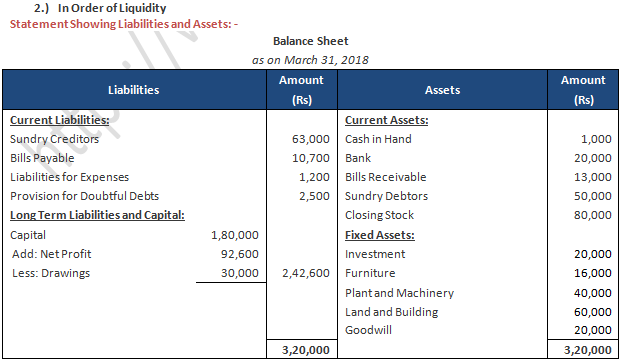Select the Bills Payable entry
Image resolution: width=620 pixels, height=362 pixels.
(x=42, y=158)
